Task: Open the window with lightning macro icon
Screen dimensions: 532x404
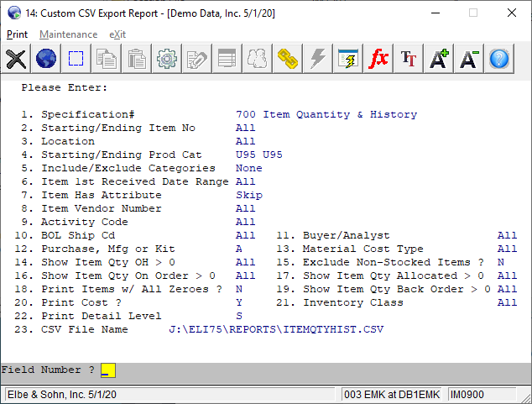Action: [347, 59]
